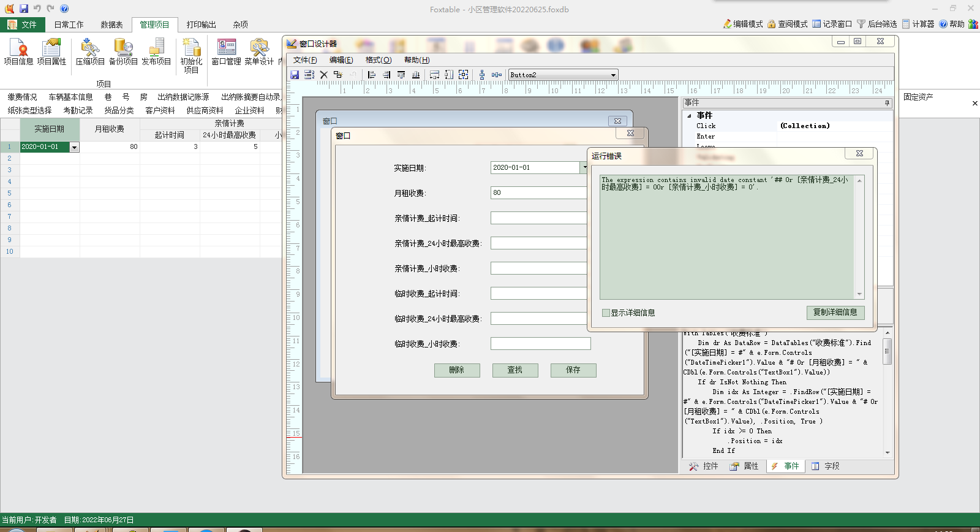This screenshot has width=980, height=532.
Task: Click the tab order icon in designer toolbar
Action: coord(309,75)
